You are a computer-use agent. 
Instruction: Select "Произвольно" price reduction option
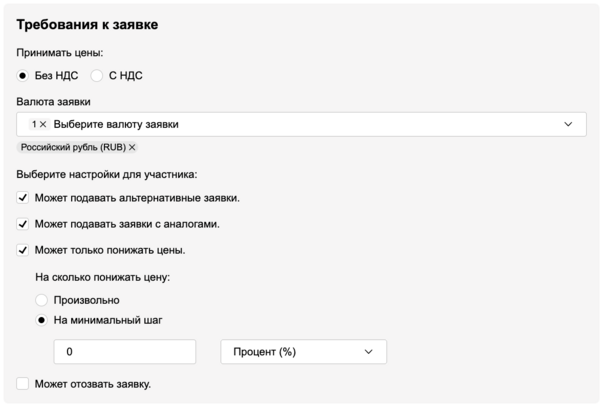pos(41,300)
